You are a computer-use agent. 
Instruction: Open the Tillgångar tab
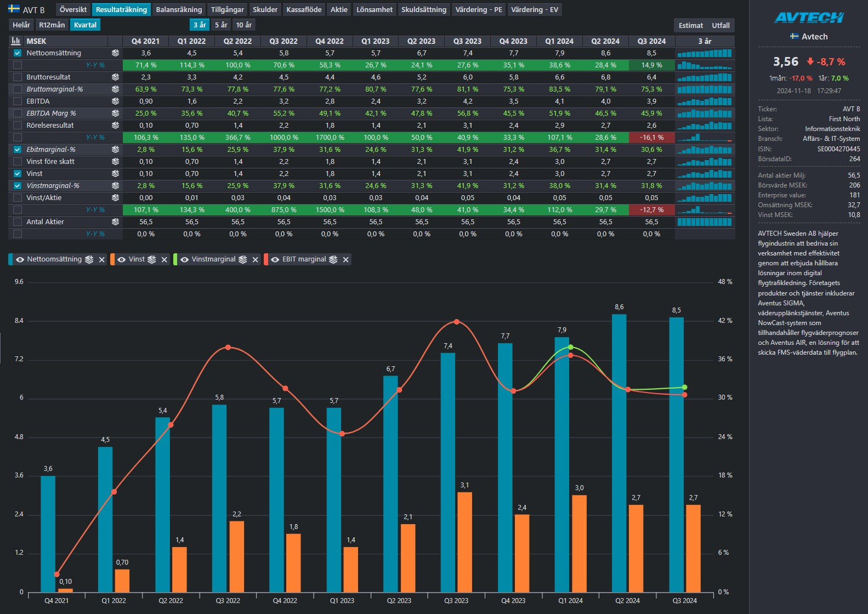coord(228,9)
